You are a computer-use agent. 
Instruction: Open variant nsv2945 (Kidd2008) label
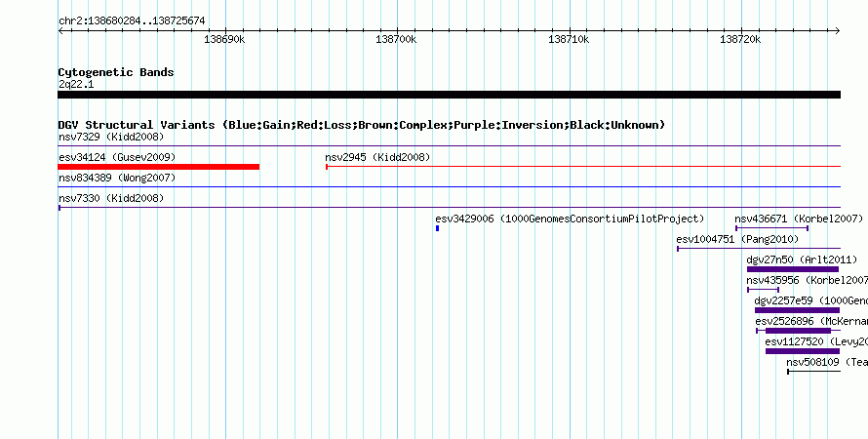click(x=377, y=157)
